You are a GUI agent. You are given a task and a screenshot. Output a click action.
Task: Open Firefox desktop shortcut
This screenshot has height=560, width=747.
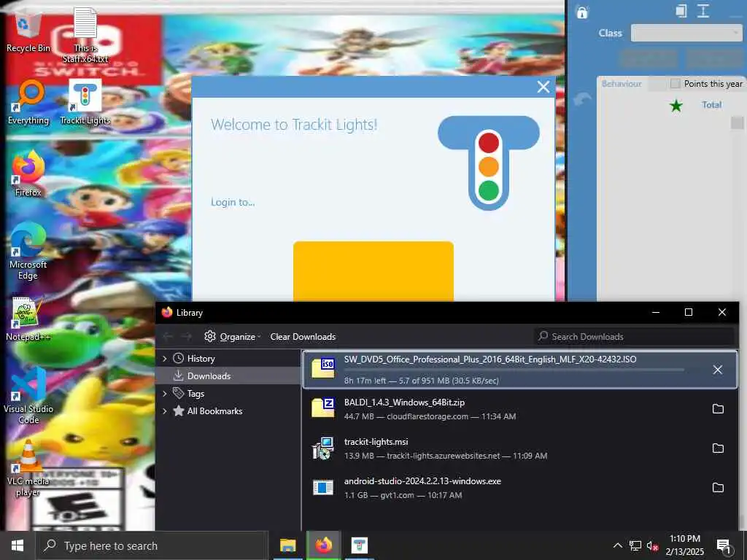pyautogui.click(x=28, y=174)
